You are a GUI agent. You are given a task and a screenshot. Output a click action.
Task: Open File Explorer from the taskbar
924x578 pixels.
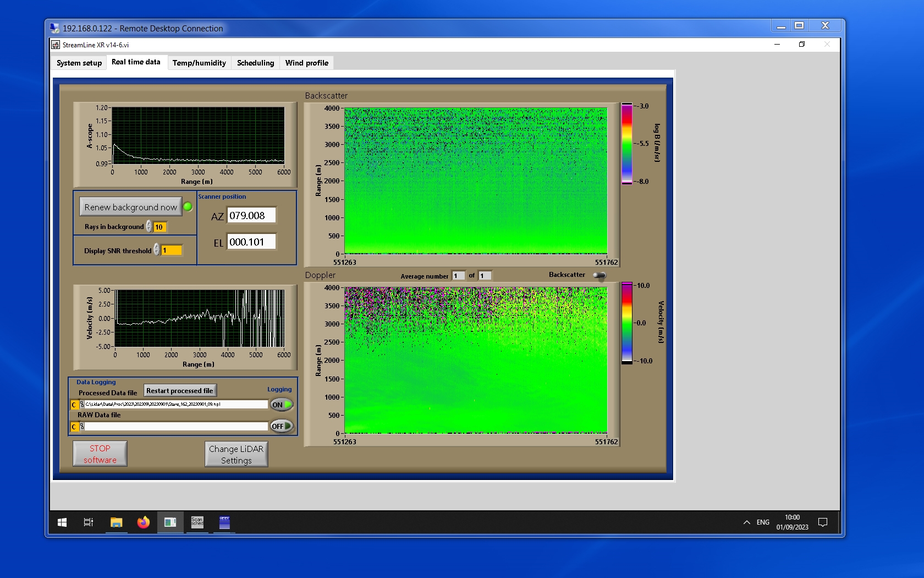coord(116,522)
